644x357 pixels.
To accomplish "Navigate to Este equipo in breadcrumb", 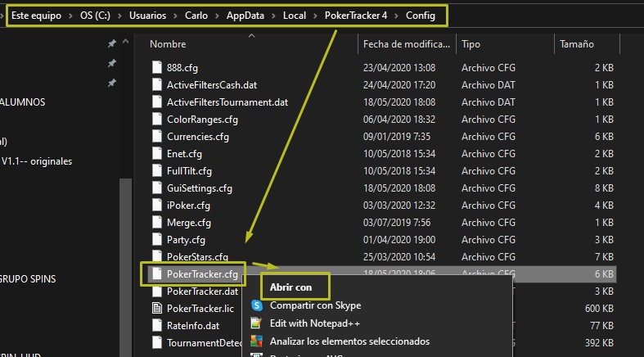I will pyautogui.click(x=36, y=16).
